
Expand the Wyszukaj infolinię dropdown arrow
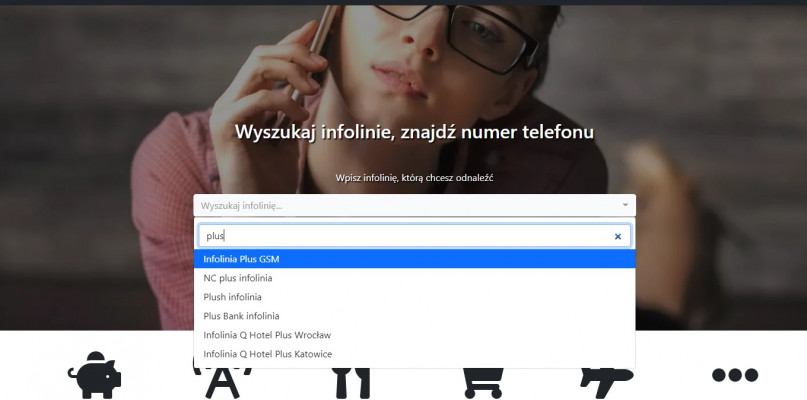point(625,205)
